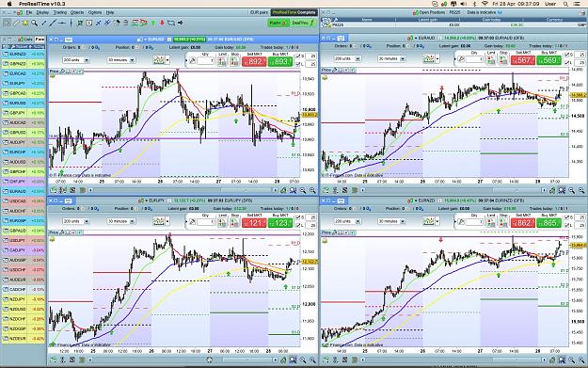Open the File menu
Screen dimensions: 588x368
point(29,13)
